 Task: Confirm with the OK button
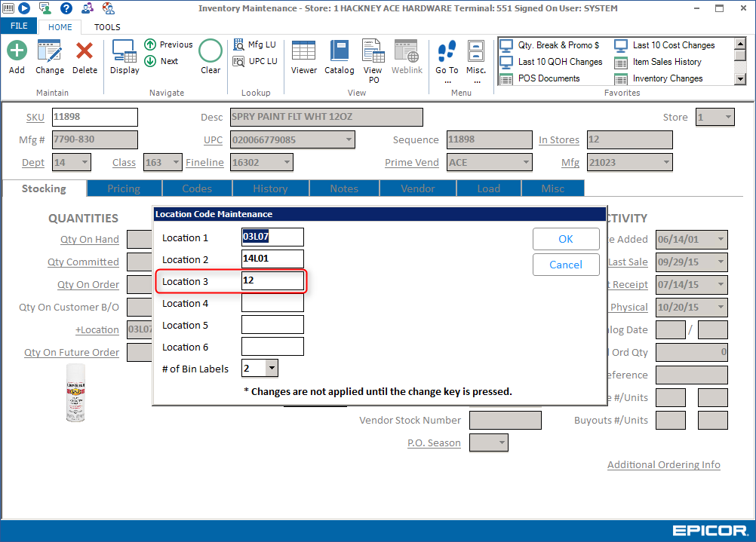click(x=566, y=239)
